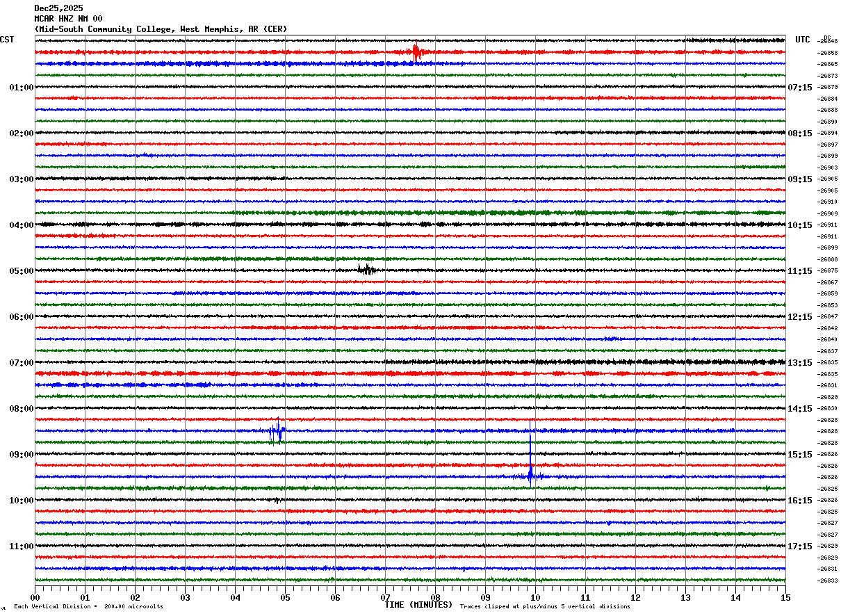841x616 pixels.
Task: Click DC offset value -26884
Action: coord(828,99)
